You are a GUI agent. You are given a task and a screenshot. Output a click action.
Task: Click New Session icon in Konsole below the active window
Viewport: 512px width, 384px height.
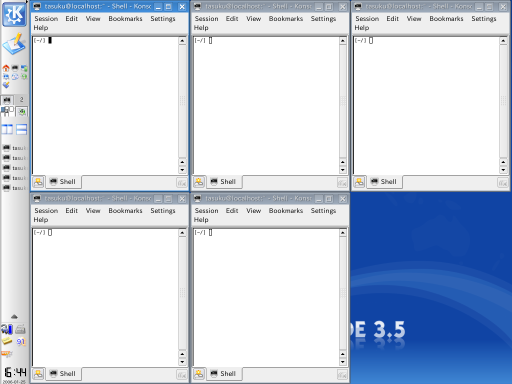point(38,374)
